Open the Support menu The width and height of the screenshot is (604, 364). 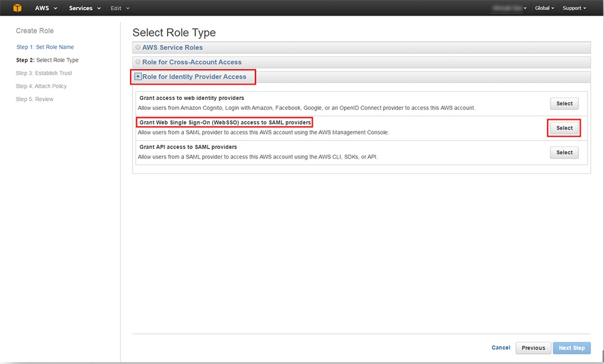pyautogui.click(x=574, y=8)
